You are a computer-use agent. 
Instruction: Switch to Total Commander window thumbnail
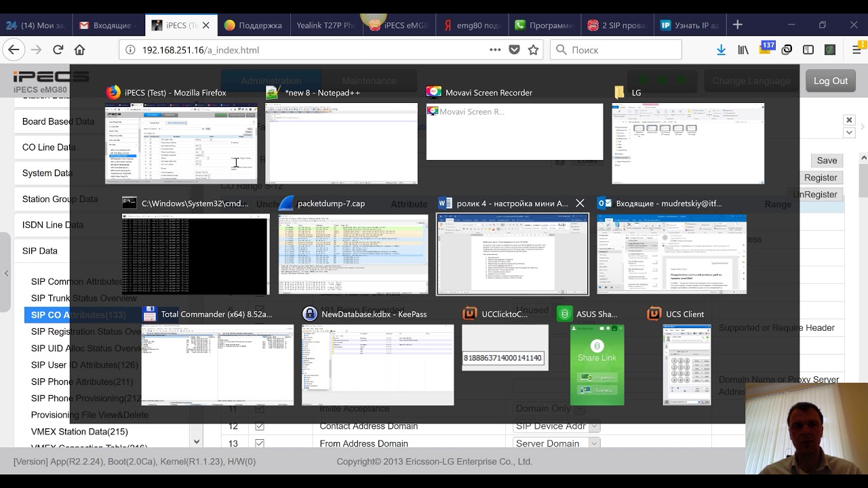point(218,365)
